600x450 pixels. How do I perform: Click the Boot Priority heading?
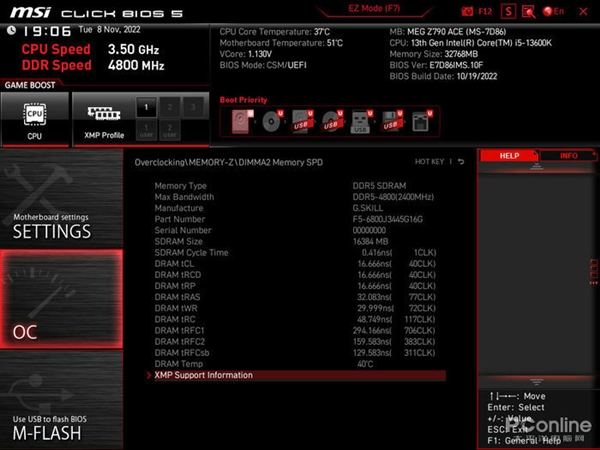[243, 100]
